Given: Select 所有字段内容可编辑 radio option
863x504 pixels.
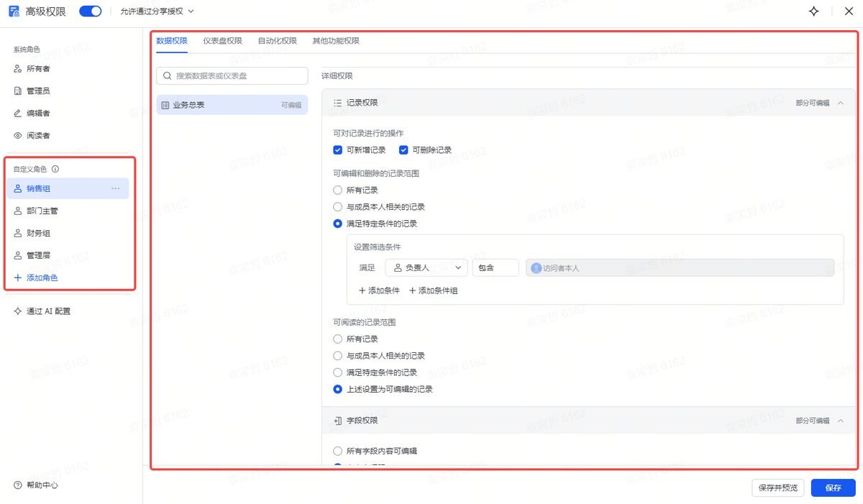Looking at the screenshot, I should click(337, 451).
